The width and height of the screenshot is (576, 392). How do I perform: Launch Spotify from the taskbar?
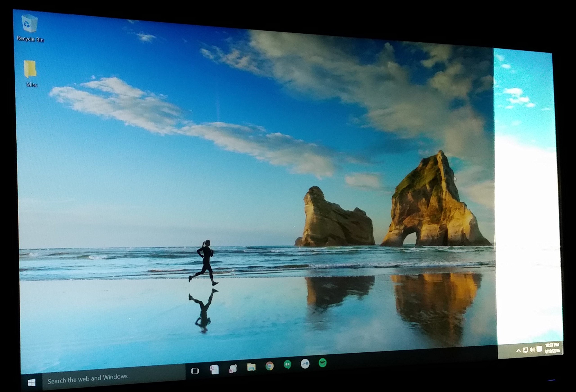(322, 363)
